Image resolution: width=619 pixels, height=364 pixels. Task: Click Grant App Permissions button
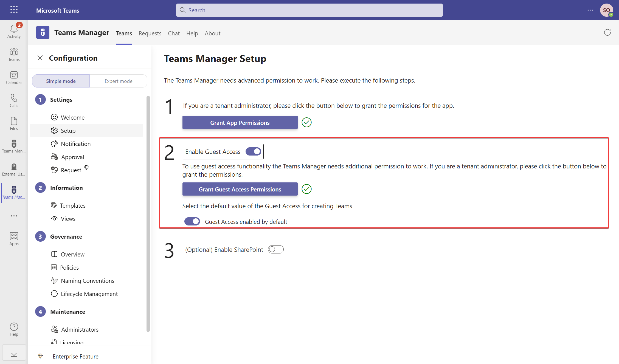click(x=240, y=122)
